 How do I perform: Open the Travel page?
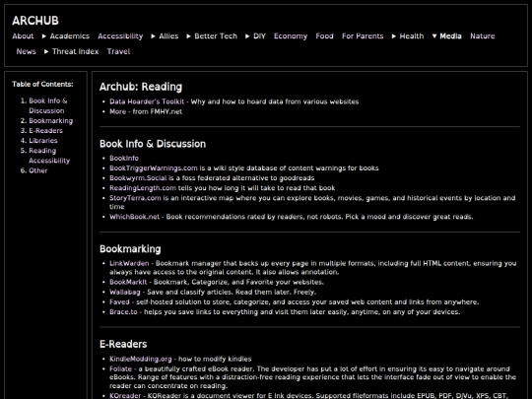119,51
